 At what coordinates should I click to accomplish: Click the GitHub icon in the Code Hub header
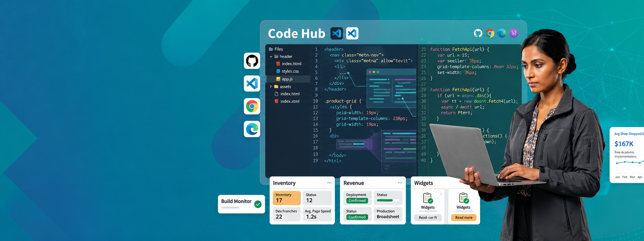[x=478, y=33]
